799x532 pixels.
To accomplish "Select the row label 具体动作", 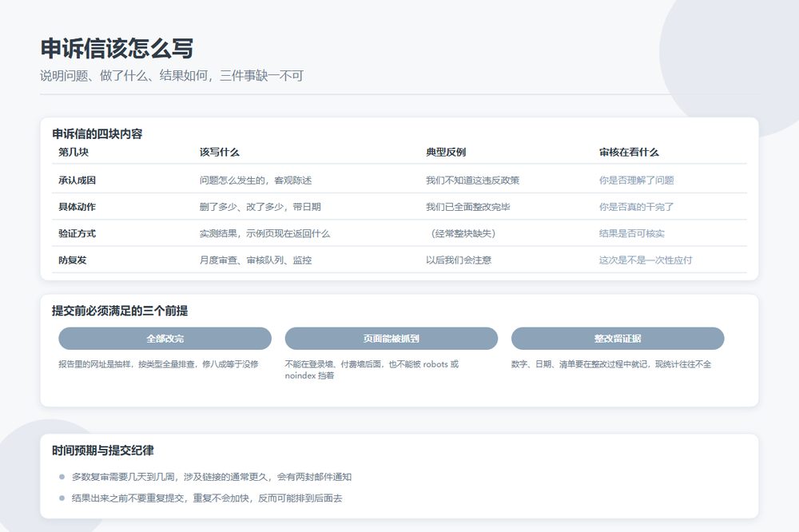I will coord(77,207).
